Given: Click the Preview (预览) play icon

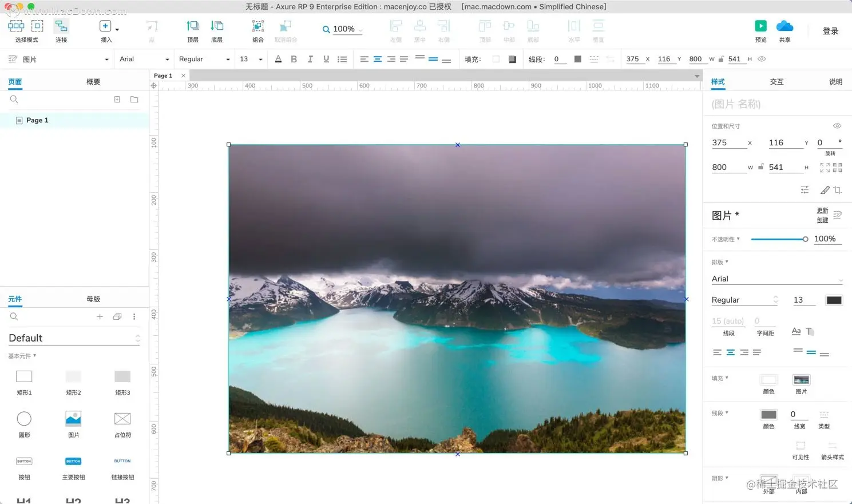Looking at the screenshot, I should (760, 26).
